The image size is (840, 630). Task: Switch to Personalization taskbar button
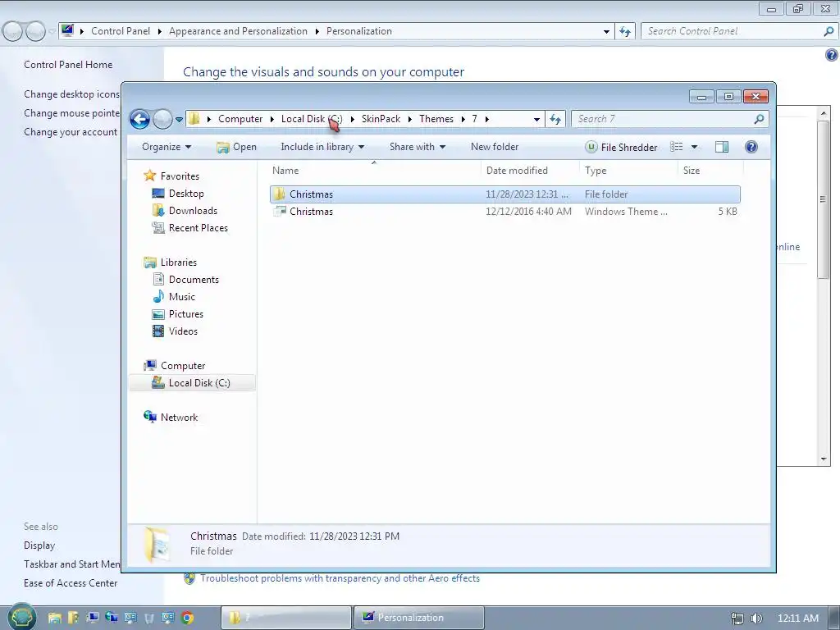(x=419, y=618)
